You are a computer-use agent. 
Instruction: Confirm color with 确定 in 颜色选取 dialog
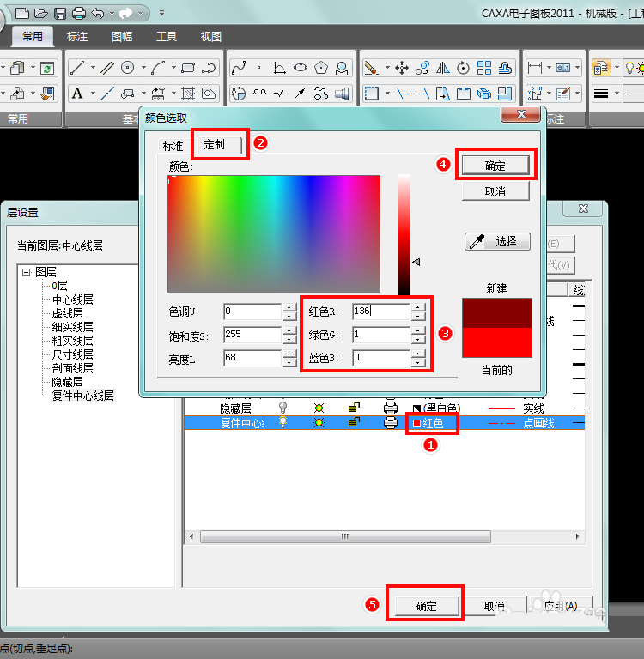point(495,166)
